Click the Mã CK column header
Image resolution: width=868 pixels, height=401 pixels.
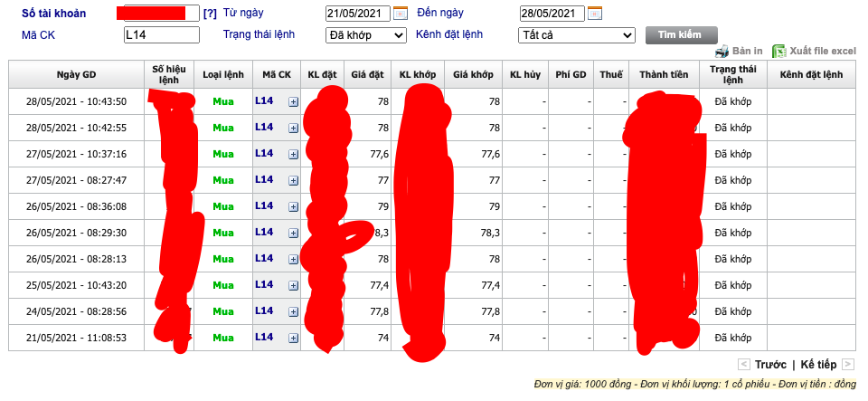click(x=277, y=74)
